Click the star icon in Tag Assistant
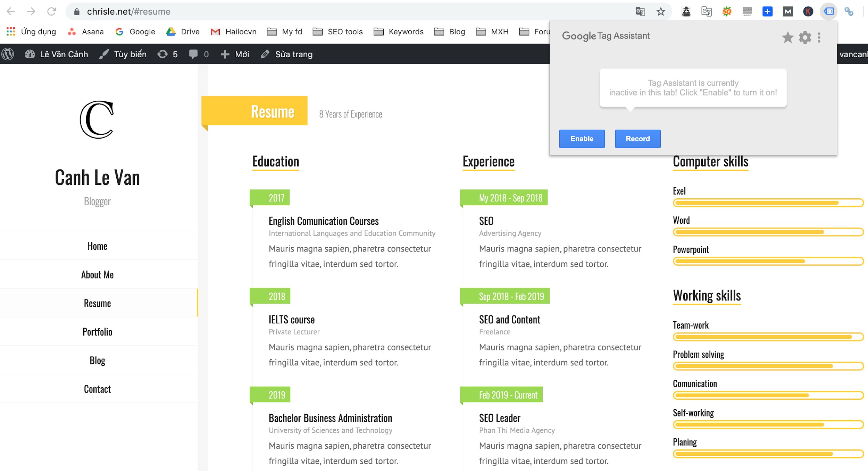Image resolution: width=868 pixels, height=471 pixels. [787, 37]
